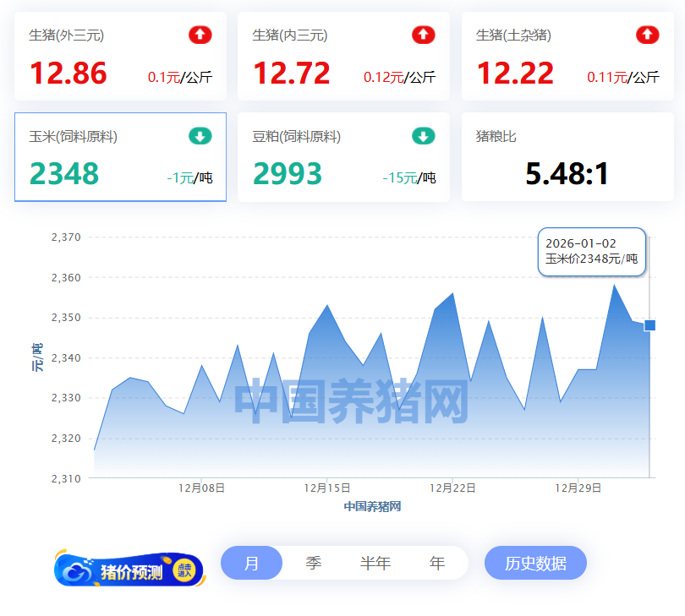Click the 2026-01-02 tooltip box
Viewport: 685px width, 616px height.
click(x=592, y=251)
